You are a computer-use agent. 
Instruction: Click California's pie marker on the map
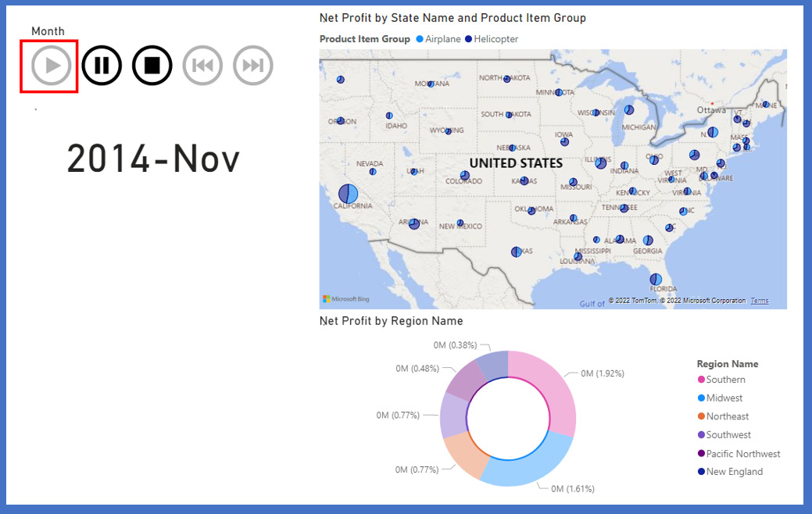coord(348,193)
